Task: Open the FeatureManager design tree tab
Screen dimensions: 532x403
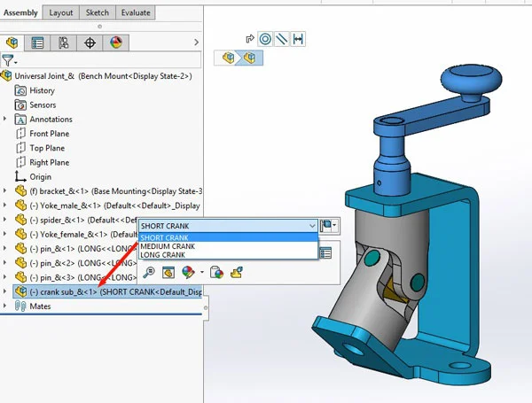Action: (12, 43)
